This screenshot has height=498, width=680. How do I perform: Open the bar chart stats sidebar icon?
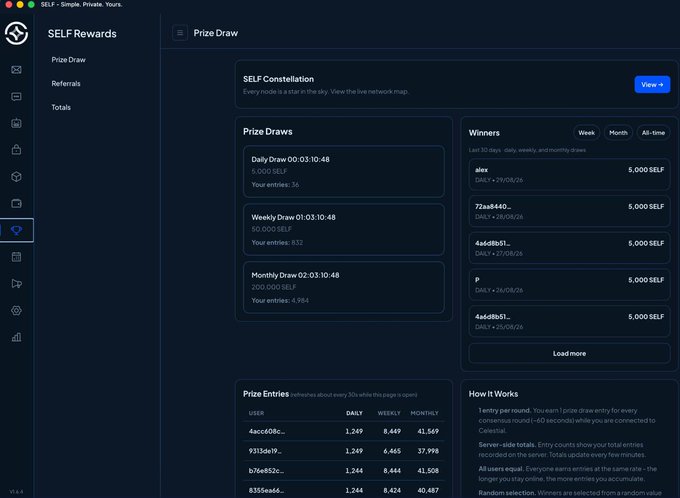(16, 337)
